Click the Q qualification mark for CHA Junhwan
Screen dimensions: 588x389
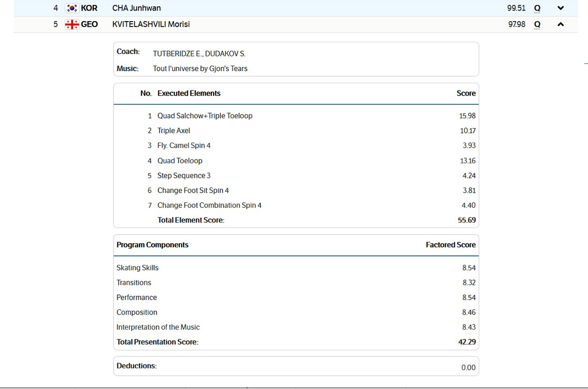pyautogui.click(x=537, y=8)
